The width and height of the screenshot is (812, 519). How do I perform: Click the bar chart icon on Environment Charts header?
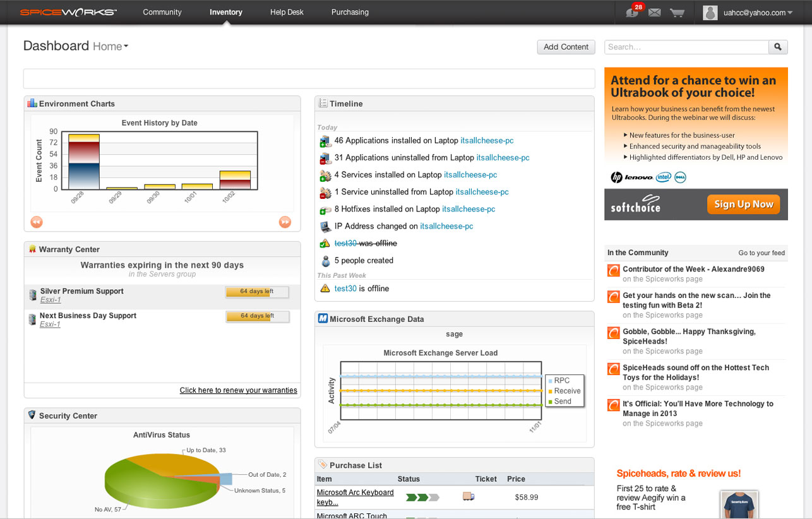pyautogui.click(x=32, y=103)
